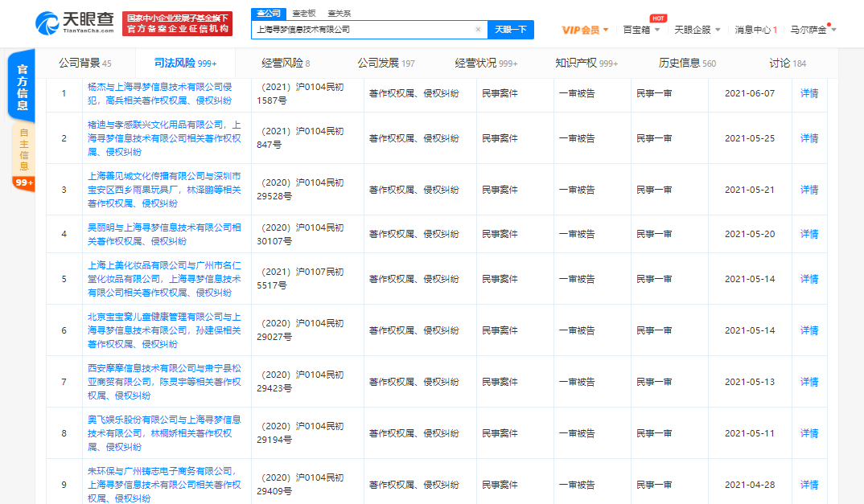Open the 历史信息 tab
The height and width of the screenshot is (504, 864).
click(x=687, y=64)
